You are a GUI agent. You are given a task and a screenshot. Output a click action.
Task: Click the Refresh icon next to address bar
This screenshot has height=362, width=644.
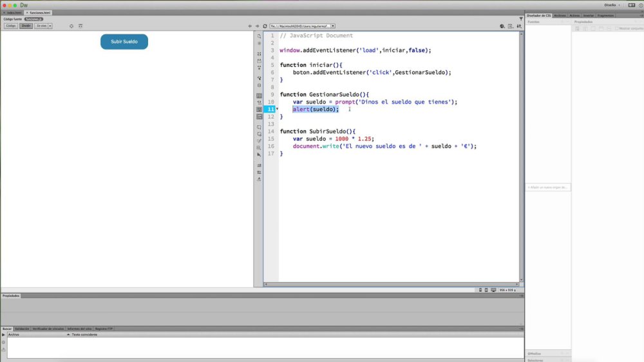tap(265, 26)
